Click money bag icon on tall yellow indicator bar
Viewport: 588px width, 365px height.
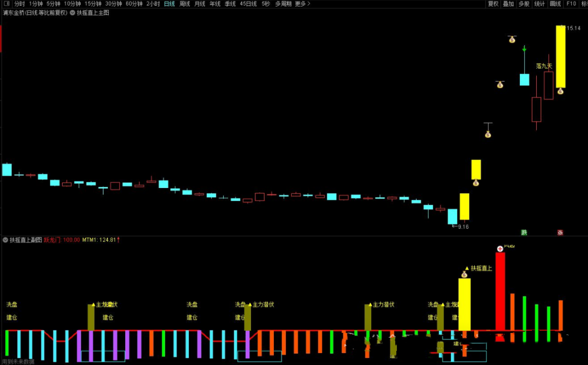(464, 274)
